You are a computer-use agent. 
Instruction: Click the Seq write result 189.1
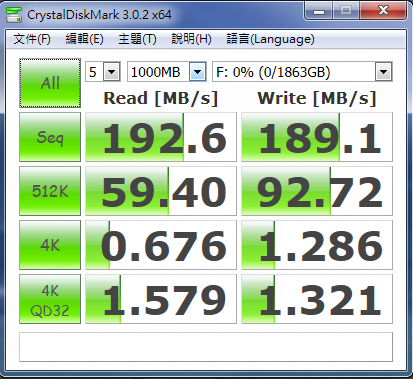pos(317,137)
